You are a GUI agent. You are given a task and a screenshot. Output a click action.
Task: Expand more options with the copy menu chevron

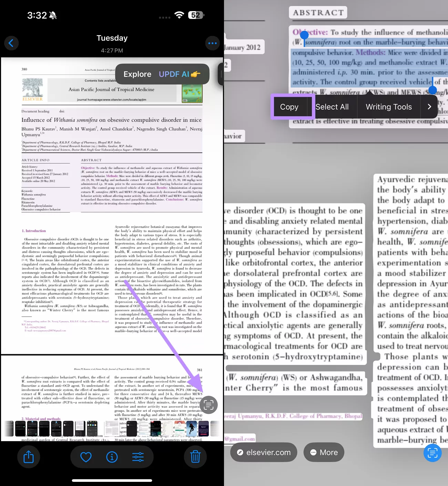429,107
